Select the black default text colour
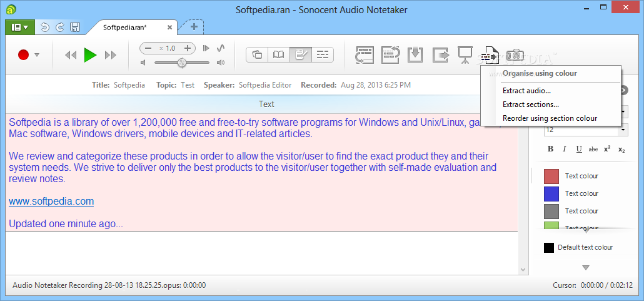Viewport: 644px width, 301px height. click(549, 248)
